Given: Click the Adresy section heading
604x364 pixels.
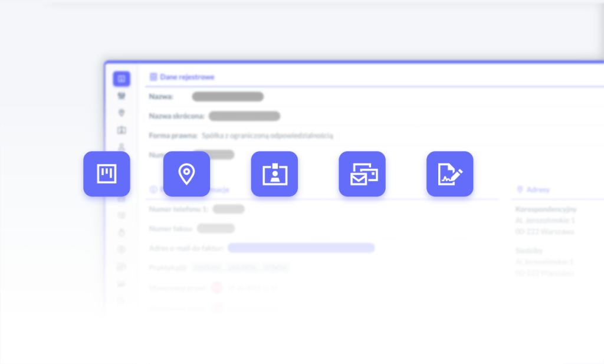Looking at the screenshot, I should 538,189.
